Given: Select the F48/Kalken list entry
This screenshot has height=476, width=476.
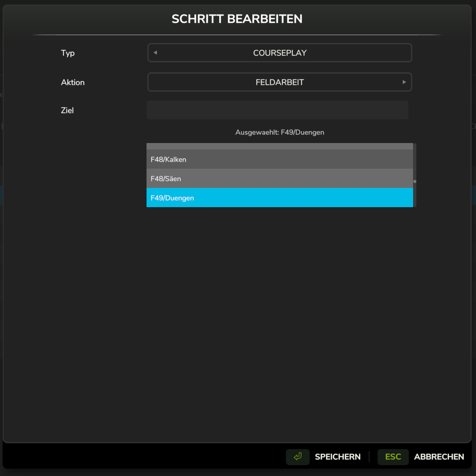Looking at the screenshot, I should pos(279,159).
